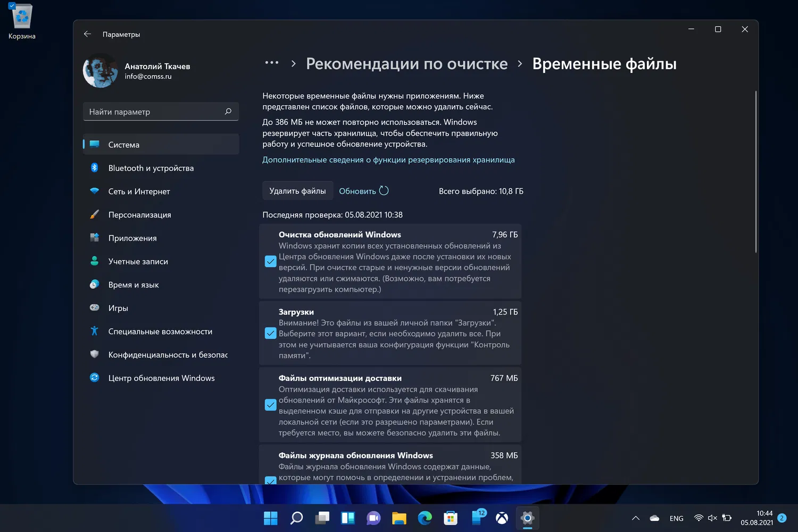Show hidden tray icons chevron
798x532 pixels.
click(636, 518)
